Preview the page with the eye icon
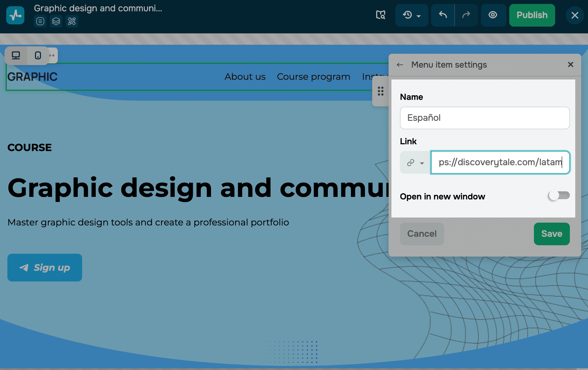588x370 pixels. (x=493, y=15)
